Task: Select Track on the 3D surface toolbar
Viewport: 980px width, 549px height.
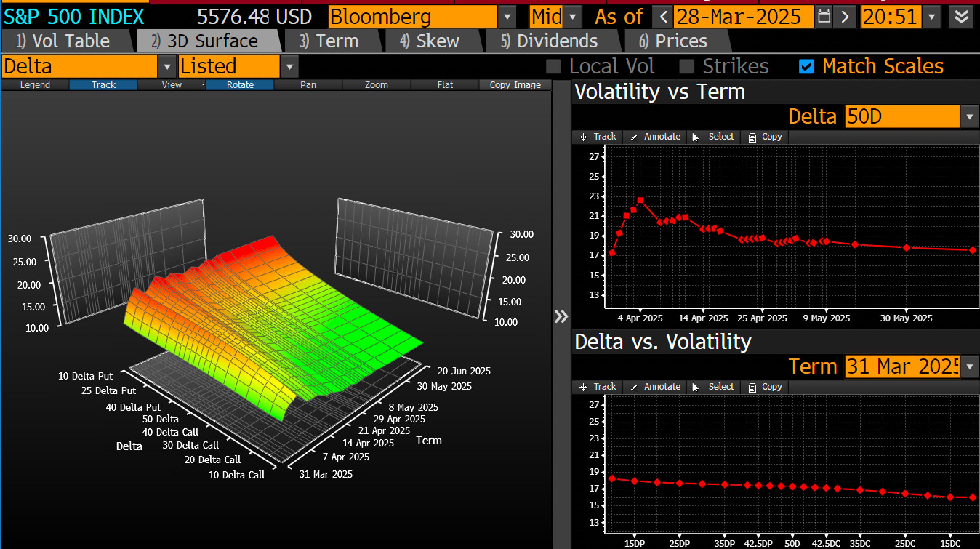Action: pyautogui.click(x=104, y=84)
